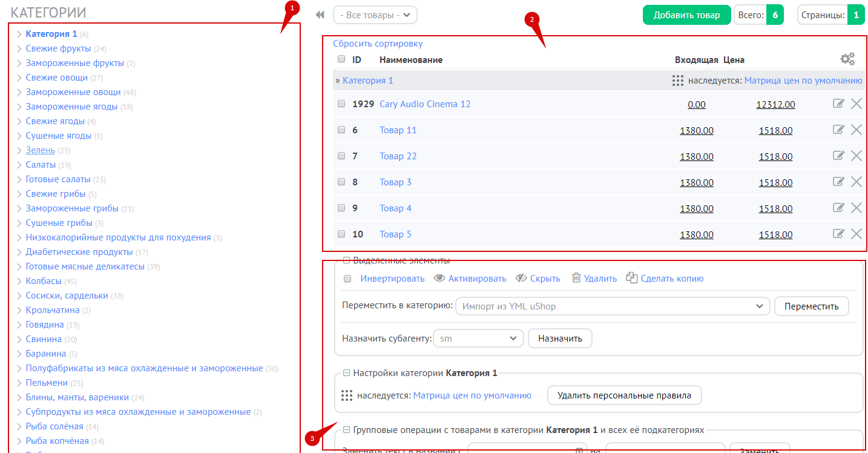Screen dimensions: 868x453
Task: Open the Колбасы category
Action: point(44,281)
